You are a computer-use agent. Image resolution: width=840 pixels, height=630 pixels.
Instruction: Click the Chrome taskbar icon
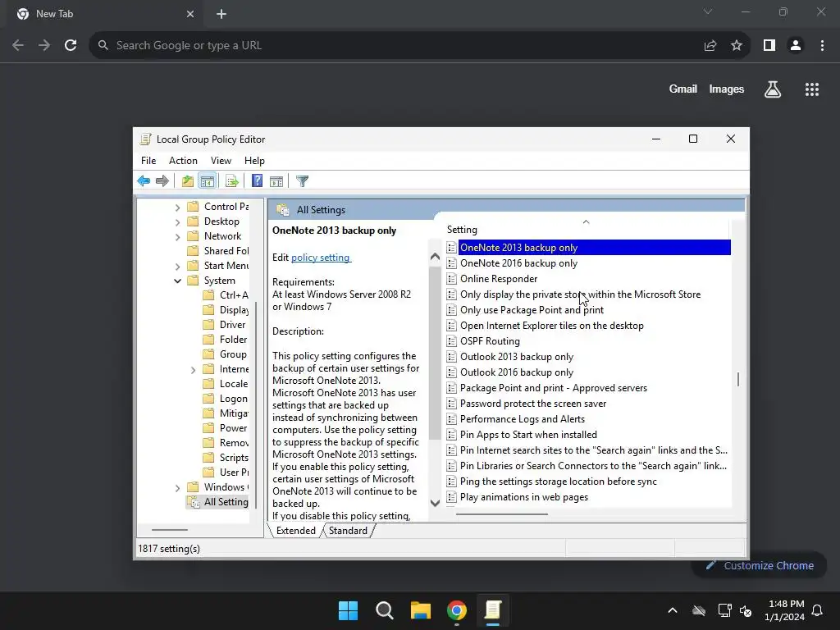(x=457, y=610)
